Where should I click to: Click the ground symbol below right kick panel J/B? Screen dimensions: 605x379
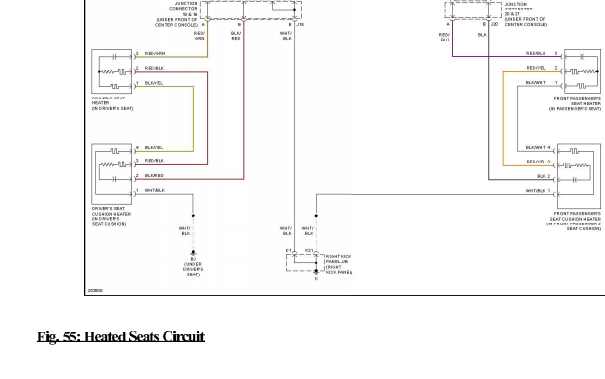[316, 272]
